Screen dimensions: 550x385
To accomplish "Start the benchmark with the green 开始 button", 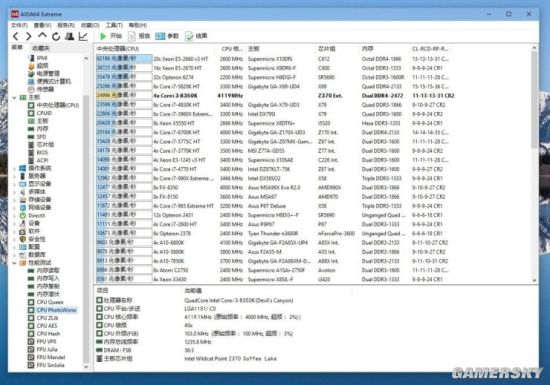I will pyautogui.click(x=110, y=36).
